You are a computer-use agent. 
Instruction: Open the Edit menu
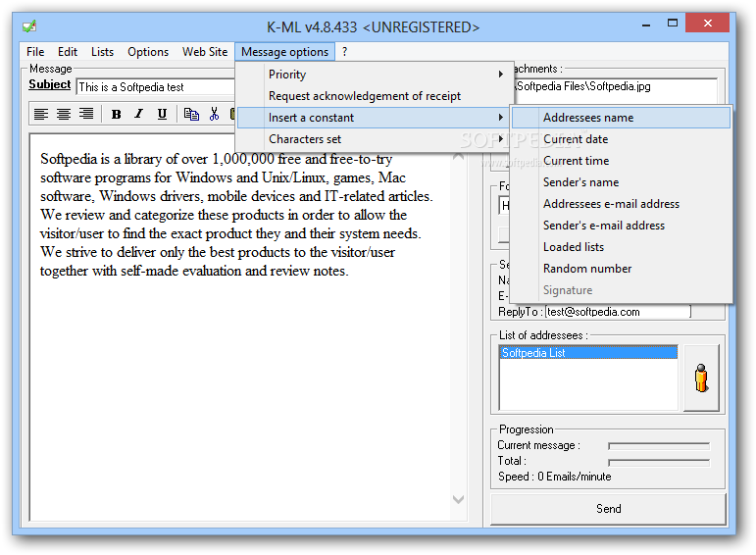[68, 52]
